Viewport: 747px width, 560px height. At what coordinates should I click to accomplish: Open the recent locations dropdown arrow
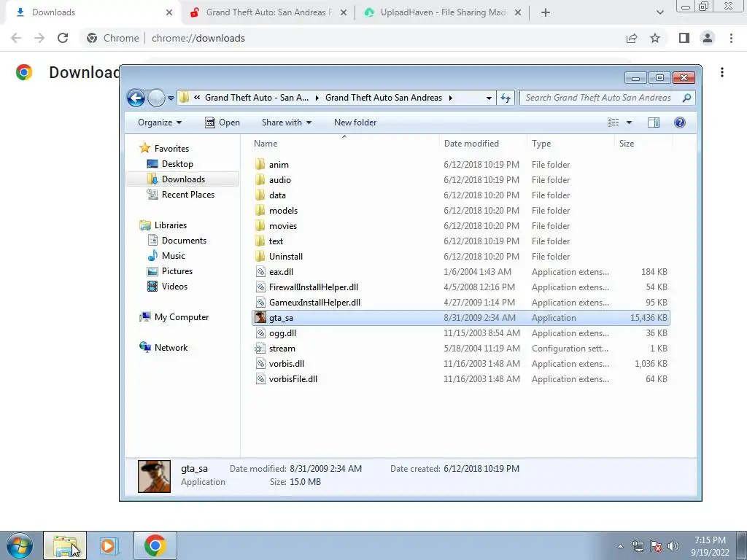pos(171,98)
